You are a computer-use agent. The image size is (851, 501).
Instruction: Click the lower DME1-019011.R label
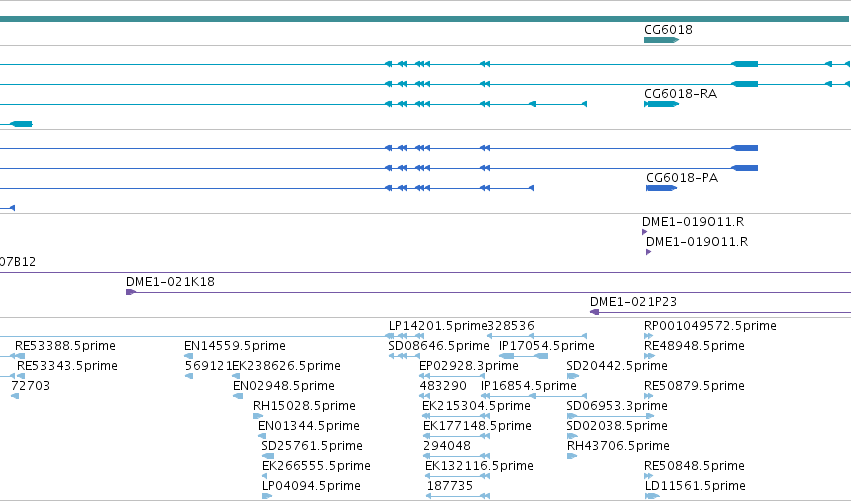click(697, 242)
